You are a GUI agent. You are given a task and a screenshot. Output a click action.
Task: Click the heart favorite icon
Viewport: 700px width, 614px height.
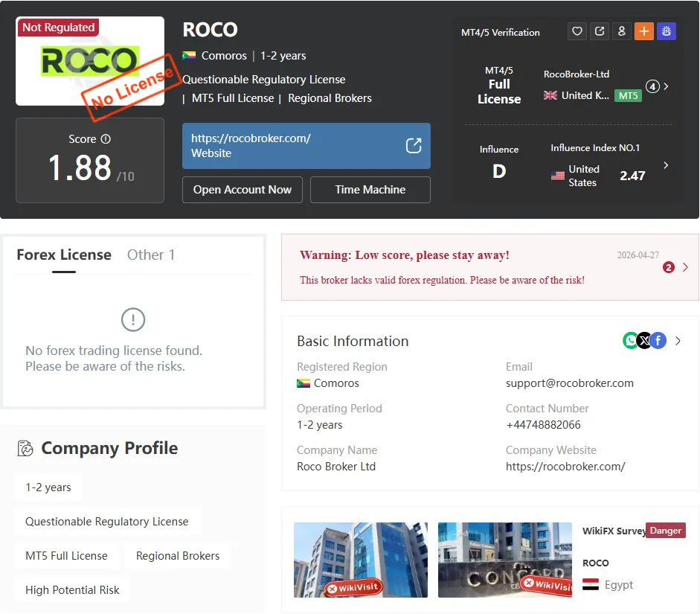(577, 31)
